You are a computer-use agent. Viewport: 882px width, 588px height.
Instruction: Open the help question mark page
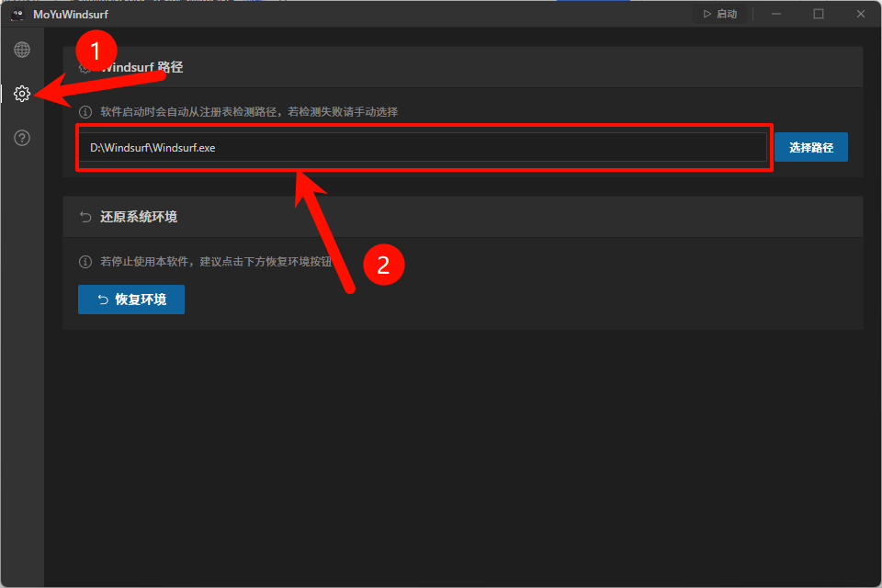point(22,138)
